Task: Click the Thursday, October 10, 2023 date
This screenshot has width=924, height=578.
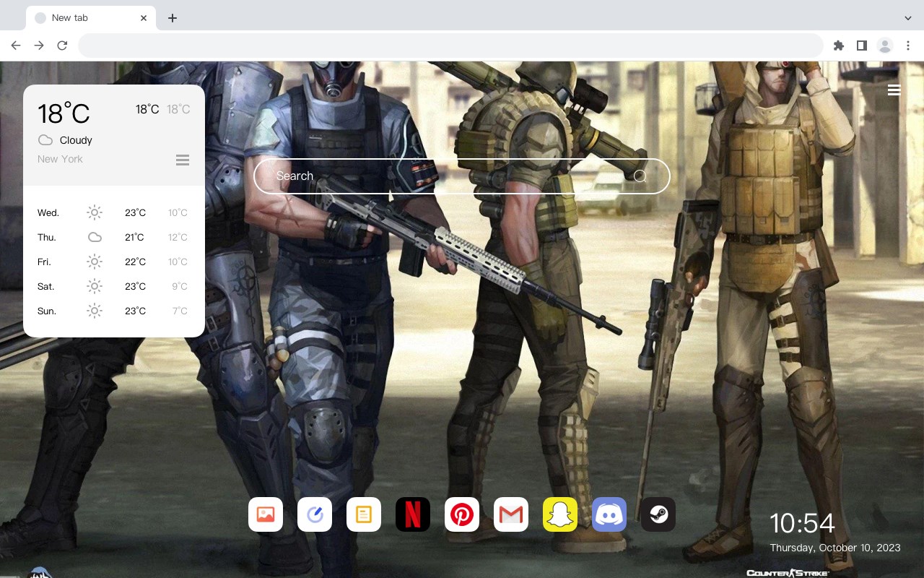Action: click(835, 548)
